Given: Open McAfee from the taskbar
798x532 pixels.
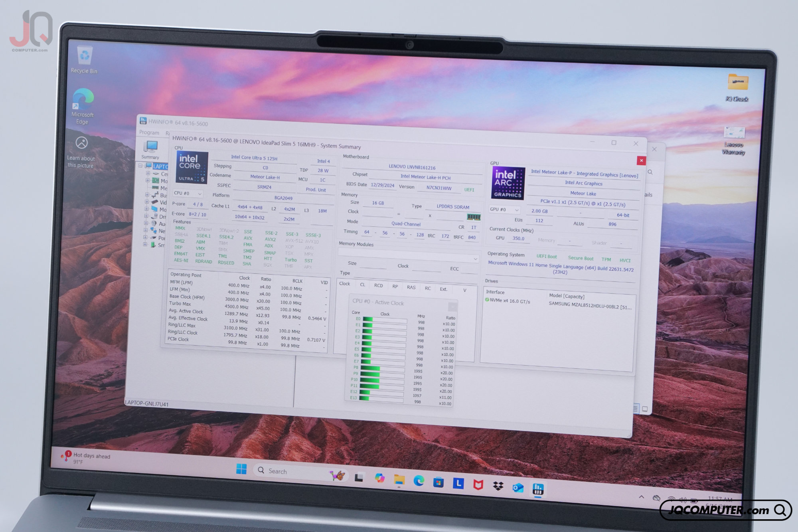Looking at the screenshot, I should [478, 485].
